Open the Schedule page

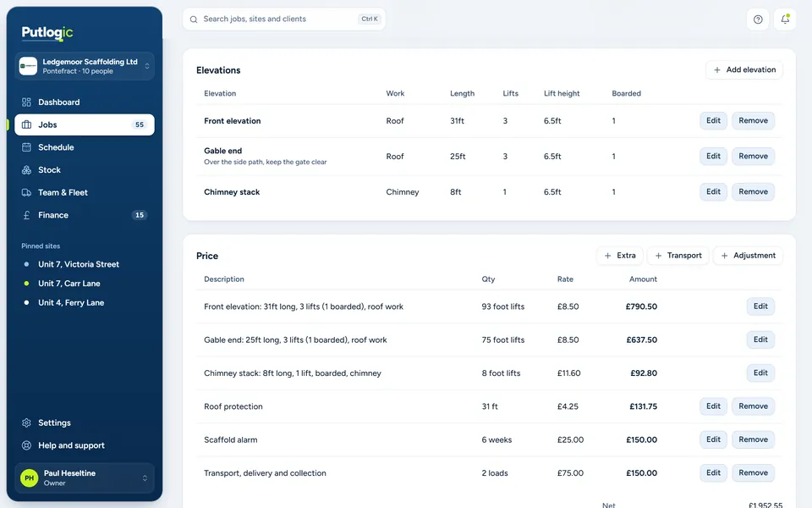tap(85, 147)
